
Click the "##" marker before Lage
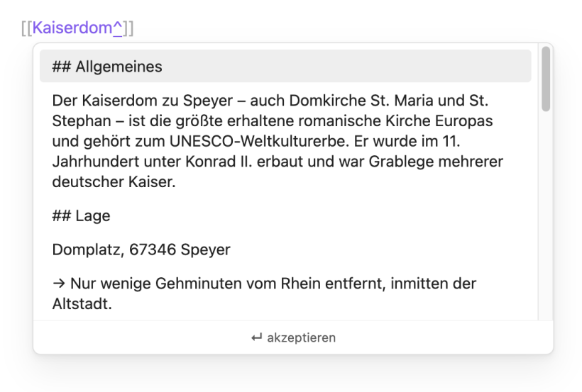[x=62, y=215]
